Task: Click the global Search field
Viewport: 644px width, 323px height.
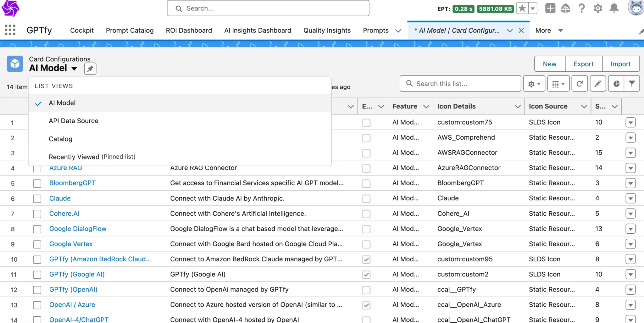Action: 268,8
